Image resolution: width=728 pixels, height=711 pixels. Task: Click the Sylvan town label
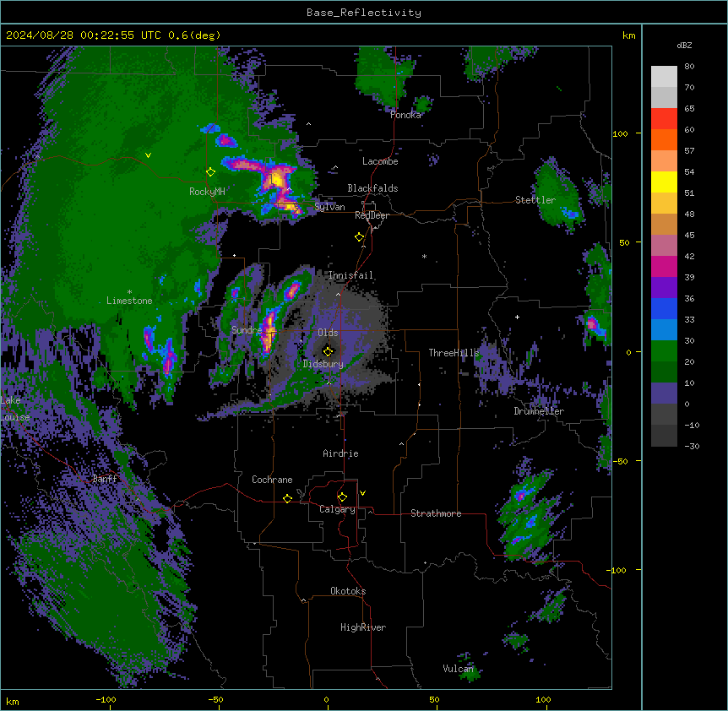329,207
